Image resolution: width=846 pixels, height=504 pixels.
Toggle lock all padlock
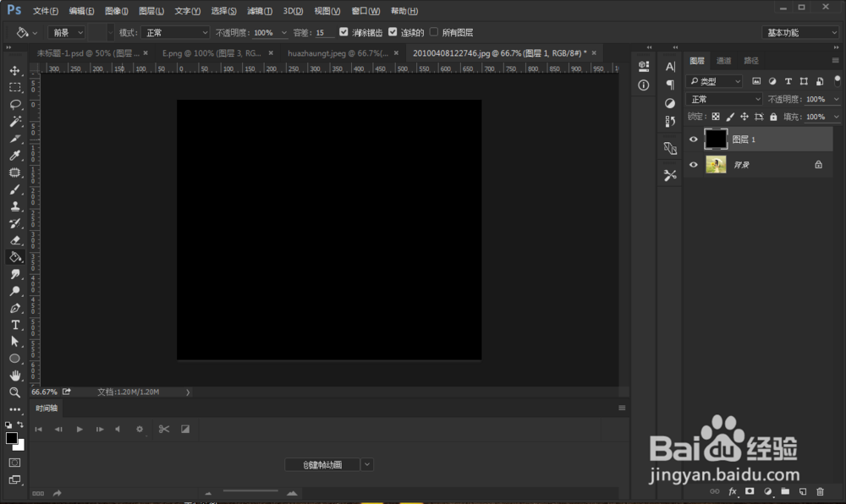pos(774,117)
